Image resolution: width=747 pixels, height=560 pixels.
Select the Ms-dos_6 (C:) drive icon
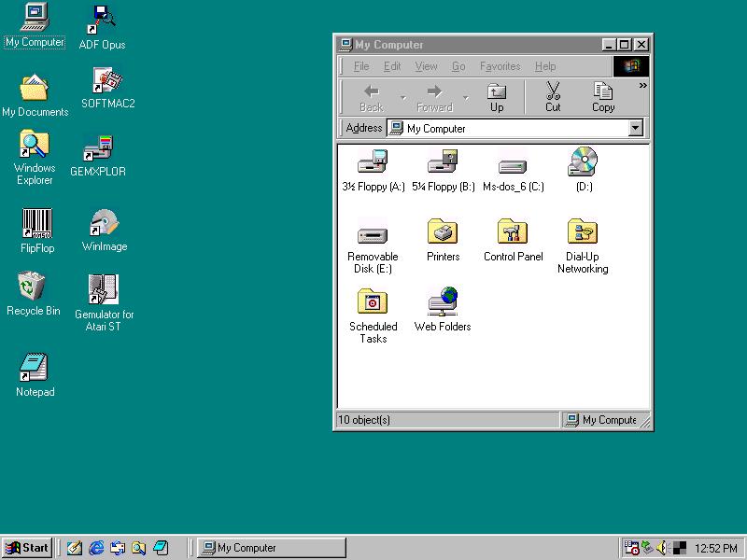(513, 166)
